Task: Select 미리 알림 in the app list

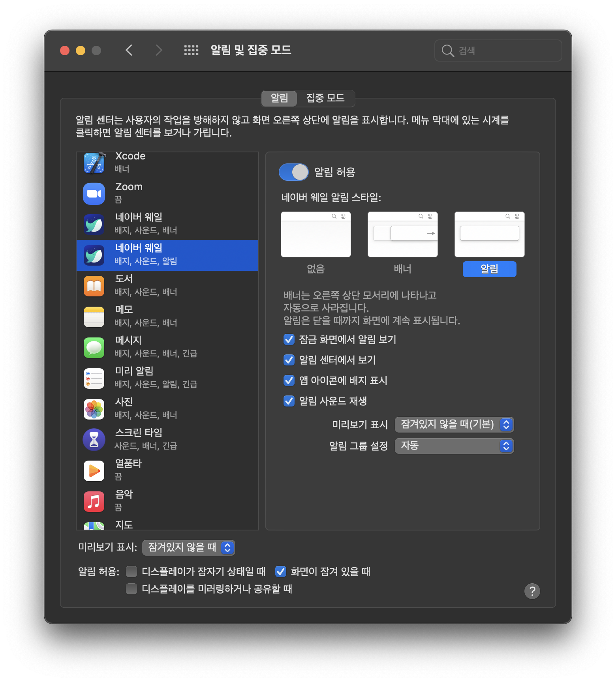Action: coord(167,378)
